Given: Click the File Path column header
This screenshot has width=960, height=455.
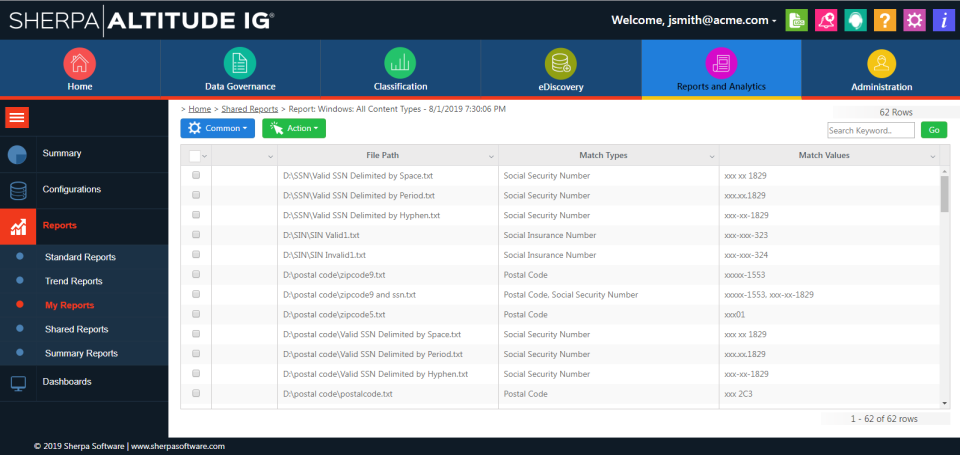Looking at the screenshot, I should click(x=383, y=156).
